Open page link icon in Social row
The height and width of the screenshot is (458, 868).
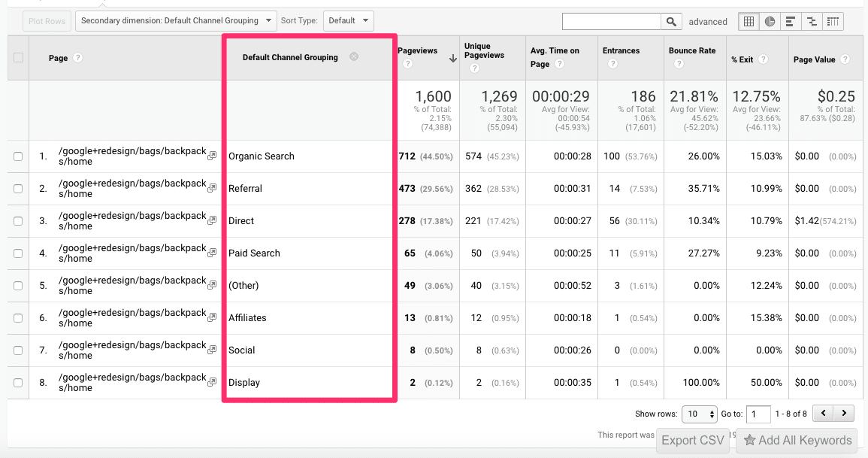click(x=211, y=350)
